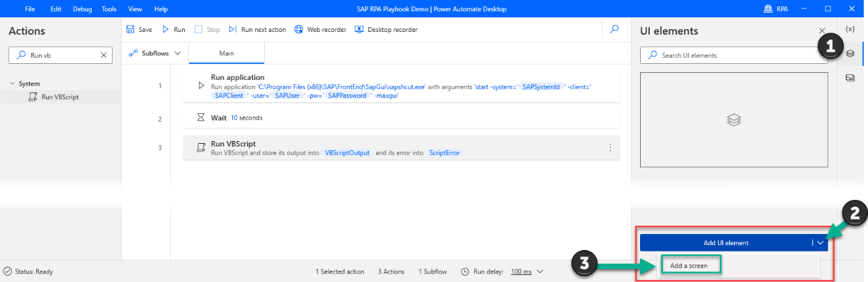Click the SAPClient variable token

(229, 96)
